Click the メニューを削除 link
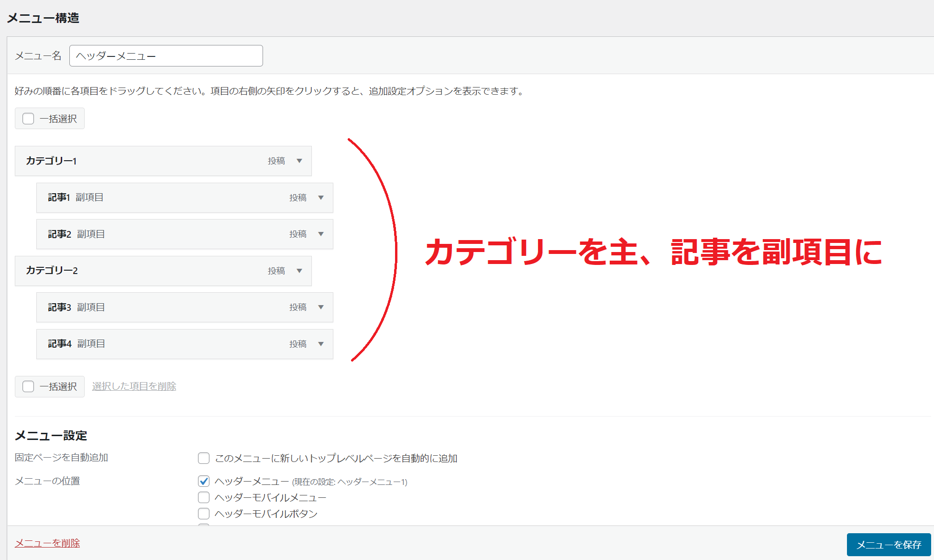Screen dimensions: 934x560 coord(47,543)
